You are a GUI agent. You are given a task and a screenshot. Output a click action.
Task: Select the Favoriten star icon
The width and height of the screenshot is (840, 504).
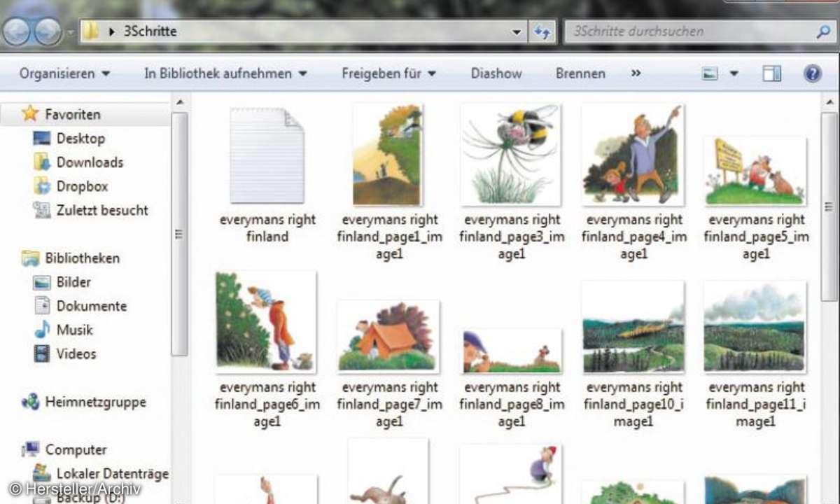tap(30, 113)
